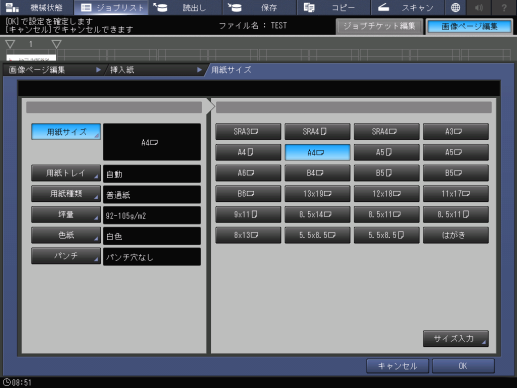Screen dimensions: 517x388
Task: Choose はがき postcard paper size
Action: pyautogui.click(x=456, y=235)
